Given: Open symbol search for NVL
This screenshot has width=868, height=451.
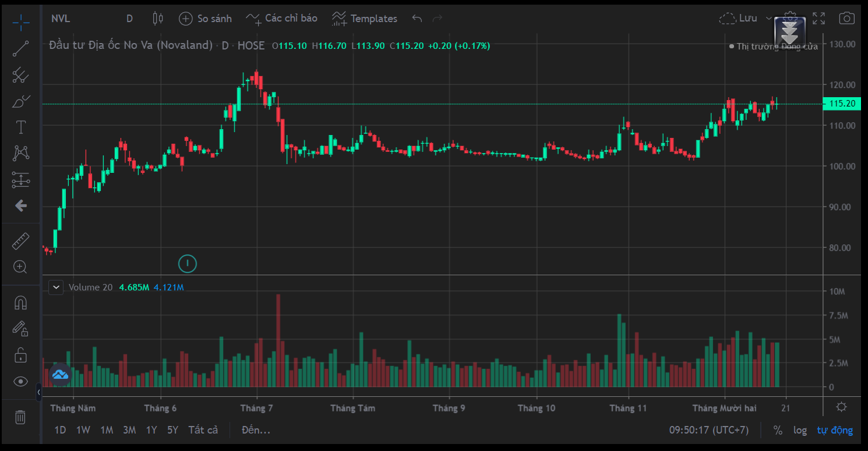Looking at the screenshot, I should [x=61, y=19].
